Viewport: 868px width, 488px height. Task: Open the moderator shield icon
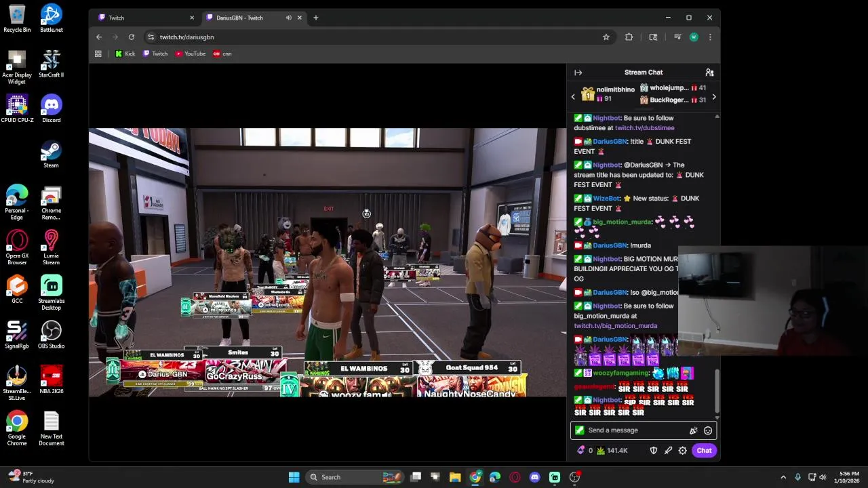(x=654, y=451)
